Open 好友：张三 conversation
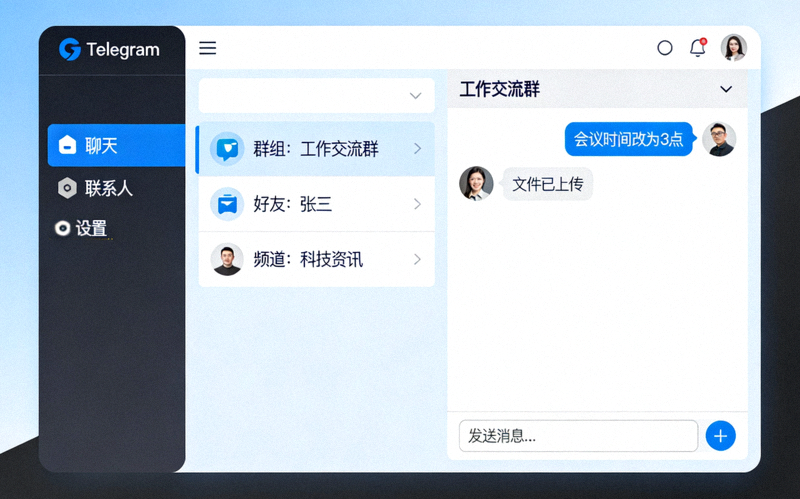This screenshot has height=499, width=800. [x=316, y=204]
